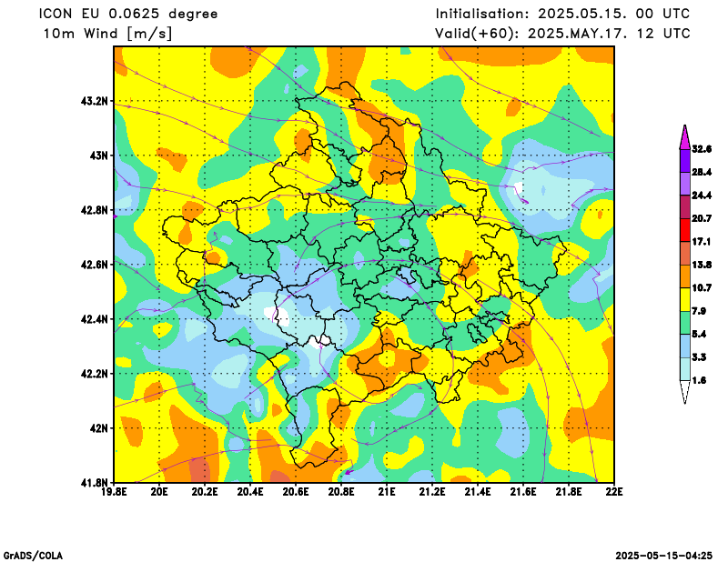The width and height of the screenshot is (728, 562).
Task: Click the 20.7 legend value
Action: (702, 218)
